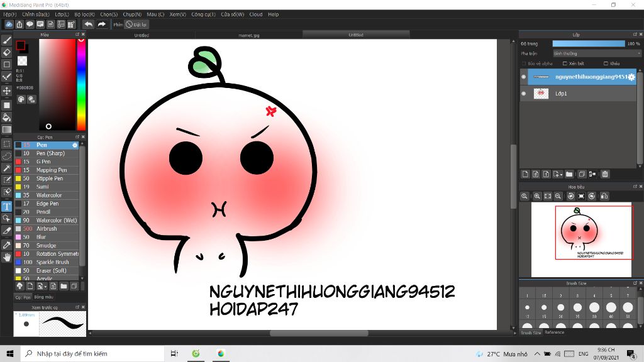Screen dimensions: 644x362
Task: Open the Cloud menu
Action: [x=256, y=14]
